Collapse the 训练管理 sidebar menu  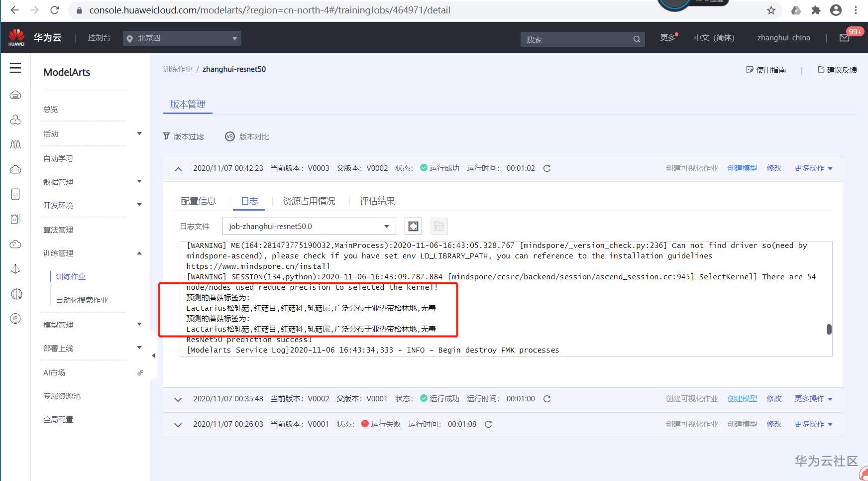[139, 253]
